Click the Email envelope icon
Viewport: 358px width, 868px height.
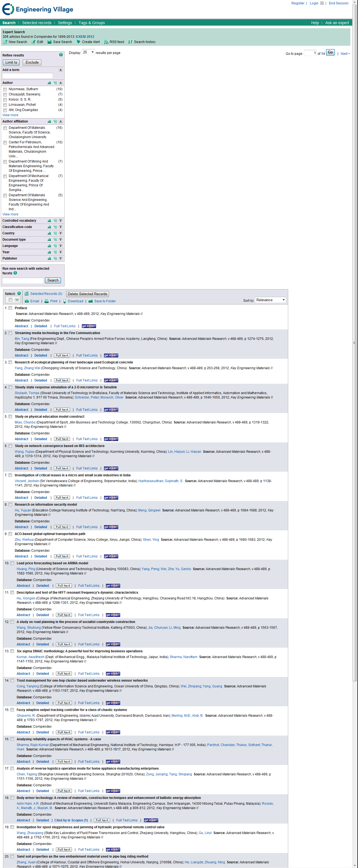(27, 301)
